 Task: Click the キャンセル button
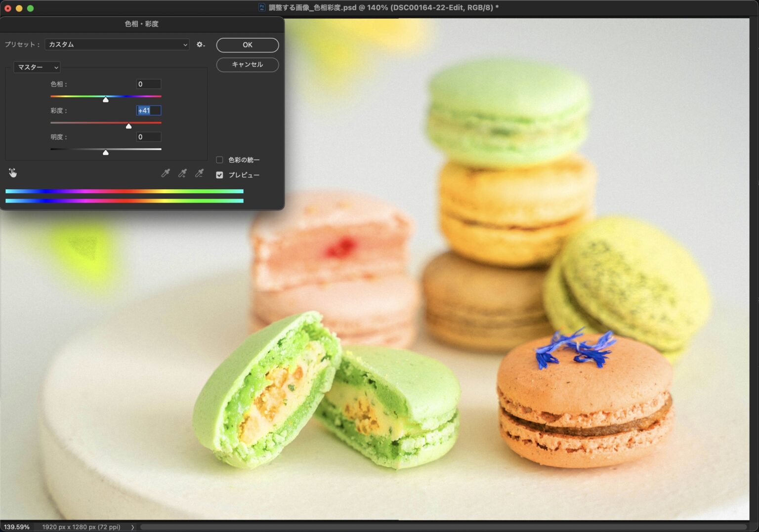point(247,65)
